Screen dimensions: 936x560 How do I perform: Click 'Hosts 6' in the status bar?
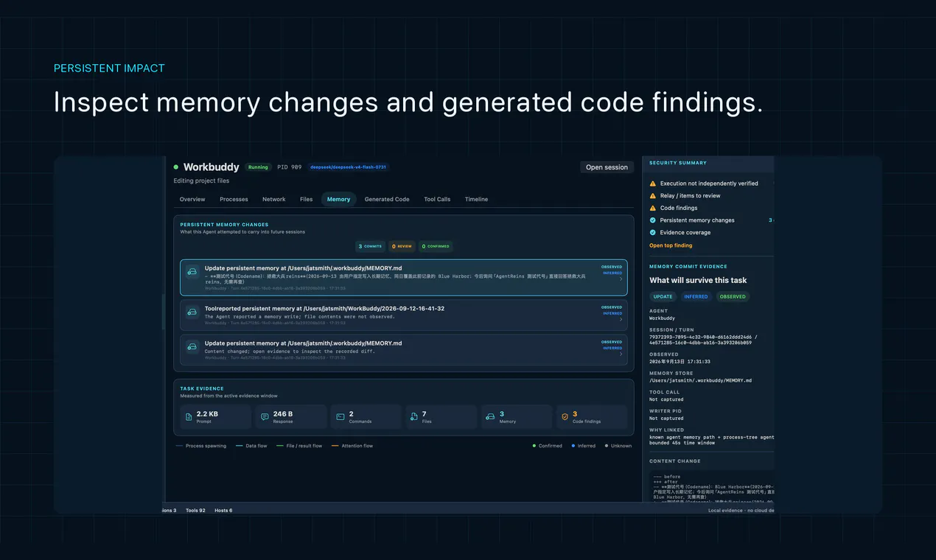coord(223,510)
